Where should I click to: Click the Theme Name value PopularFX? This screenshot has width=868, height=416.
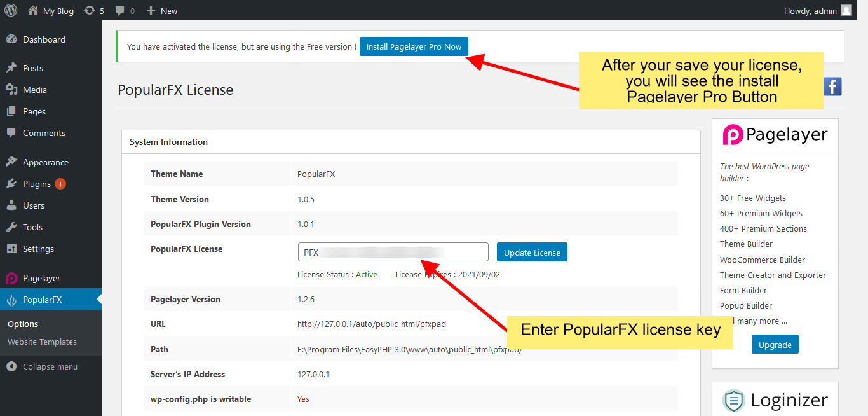point(316,174)
